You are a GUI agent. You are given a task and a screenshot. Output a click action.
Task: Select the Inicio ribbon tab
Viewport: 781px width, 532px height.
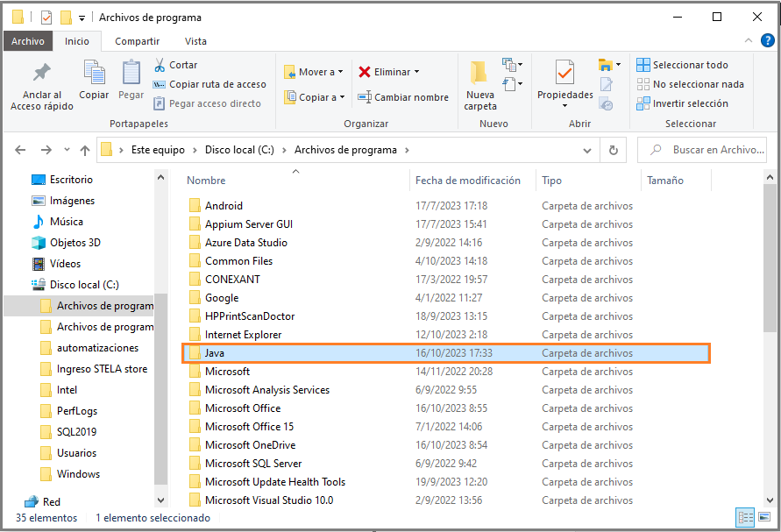(x=77, y=41)
